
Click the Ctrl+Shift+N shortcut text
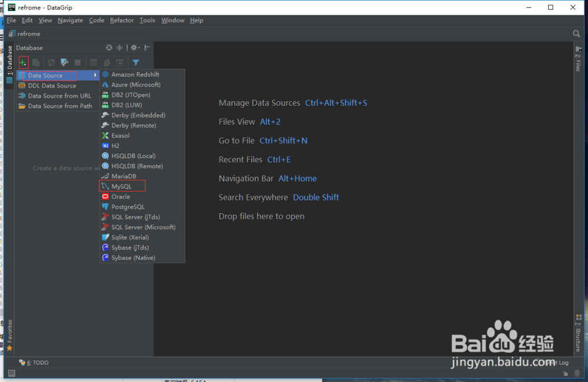(283, 140)
